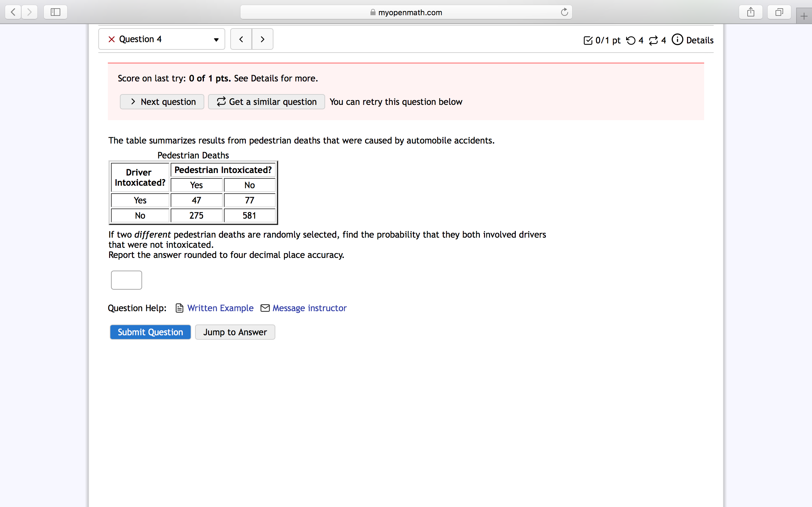Open the Safari share icon

point(750,12)
